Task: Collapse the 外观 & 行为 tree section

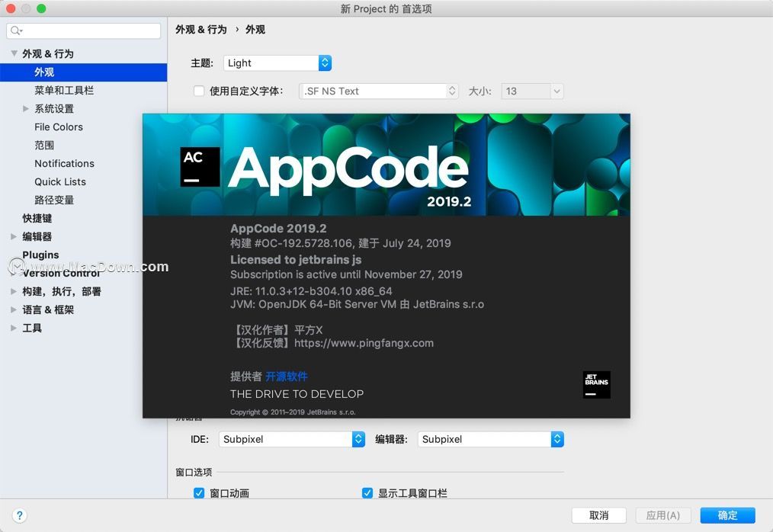Action: click(14, 53)
